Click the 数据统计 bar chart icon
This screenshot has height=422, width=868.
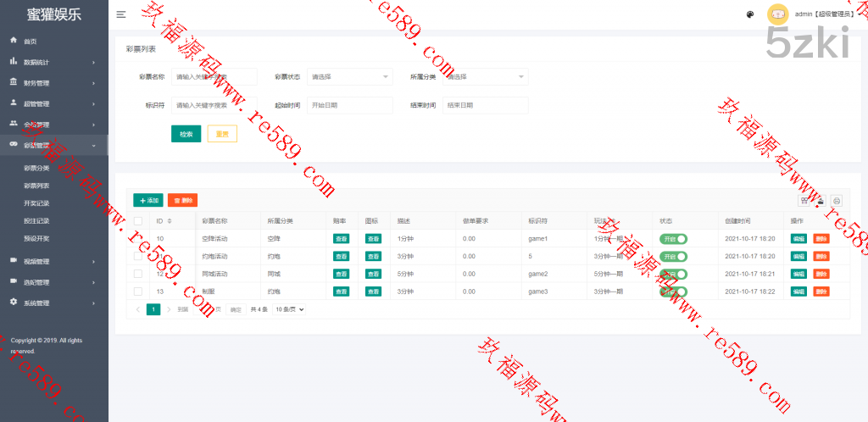pos(14,61)
